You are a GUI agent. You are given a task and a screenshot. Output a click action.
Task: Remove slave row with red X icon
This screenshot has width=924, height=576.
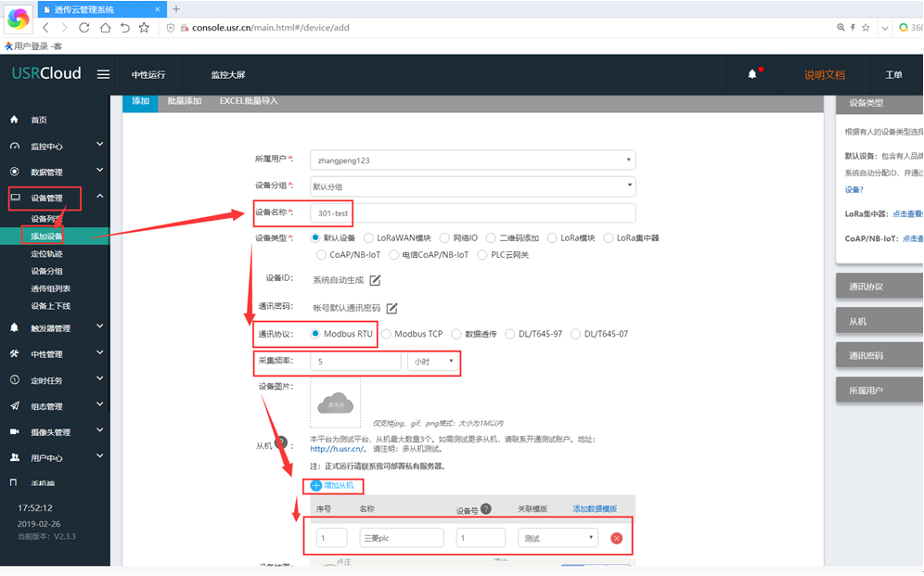click(x=616, y=538)
